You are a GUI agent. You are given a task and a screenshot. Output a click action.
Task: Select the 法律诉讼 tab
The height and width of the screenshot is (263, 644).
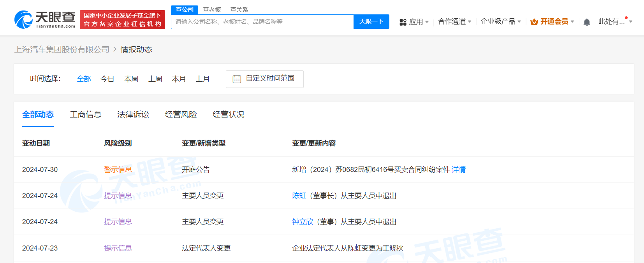(133, 114)
